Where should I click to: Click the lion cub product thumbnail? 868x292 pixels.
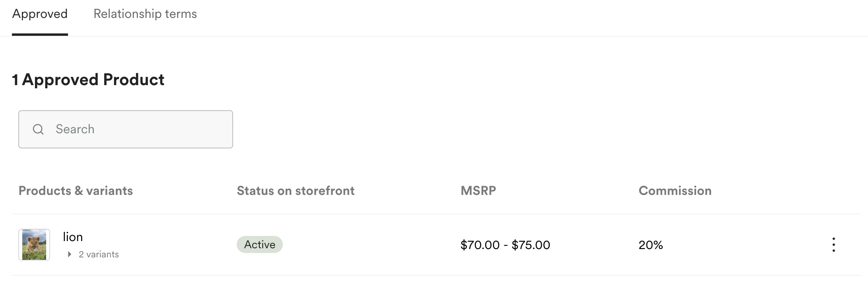pyautogui.click(x=34, y=245)
